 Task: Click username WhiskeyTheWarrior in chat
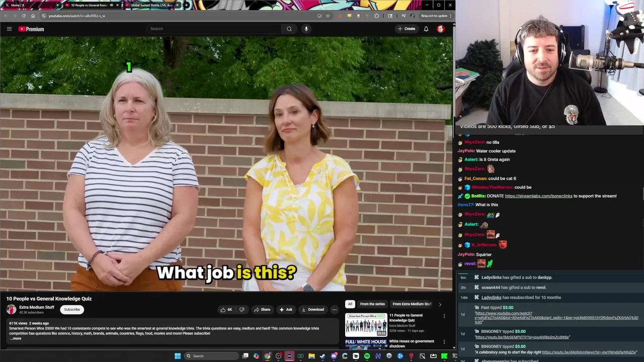click(492, 188)
